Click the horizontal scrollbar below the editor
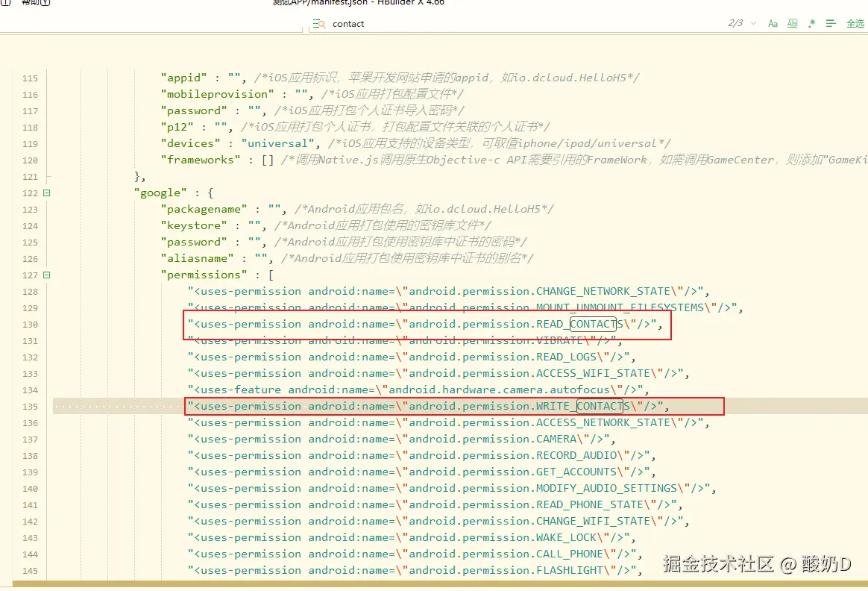The width and height of the screenshot is (868, 591). (440, 584)
